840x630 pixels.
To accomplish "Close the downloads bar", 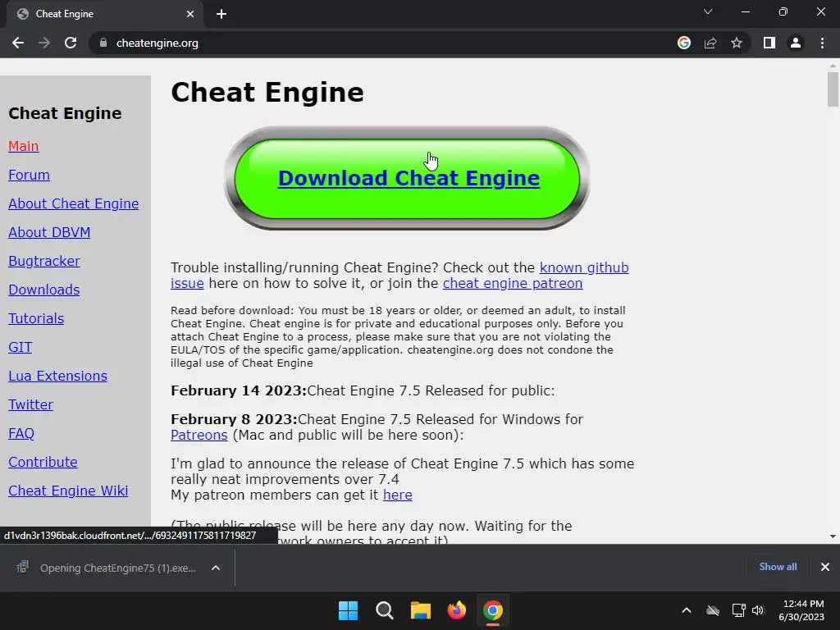I will click(x=825, y=567).
